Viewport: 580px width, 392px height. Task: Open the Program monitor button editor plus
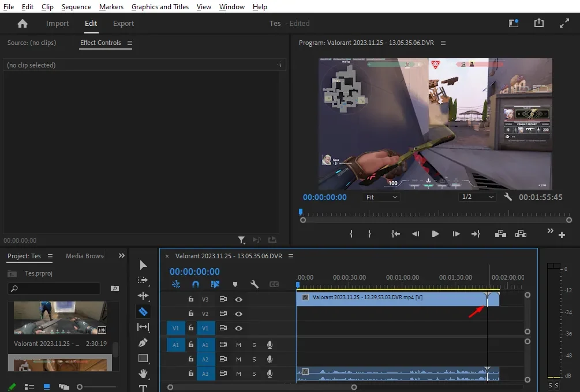tap(562, 235)
